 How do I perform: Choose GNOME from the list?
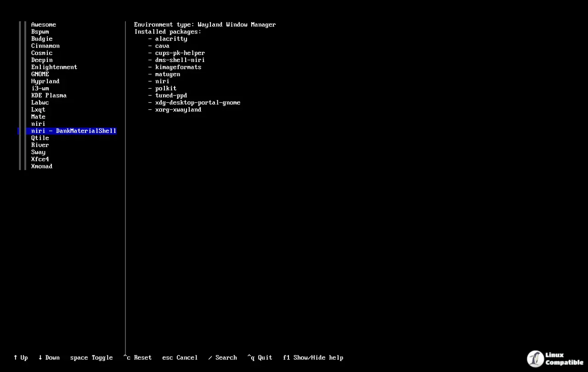click(40, 74)
